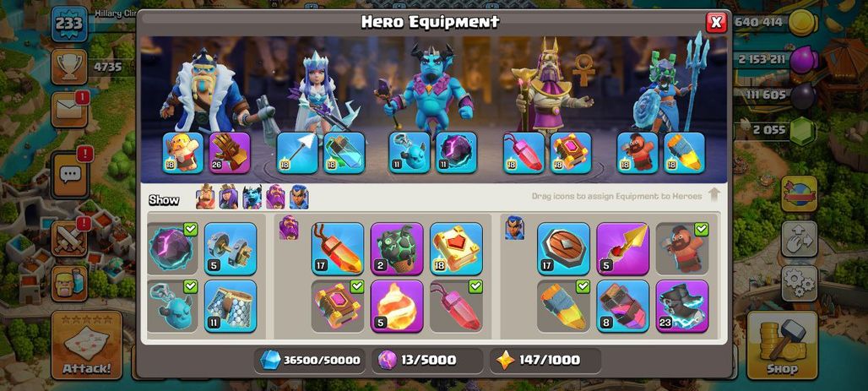Image resolution: width=868 pixels, height=391 pixels.
Task: Close the Hero Equipment window
Action: [x=716, y=22]
